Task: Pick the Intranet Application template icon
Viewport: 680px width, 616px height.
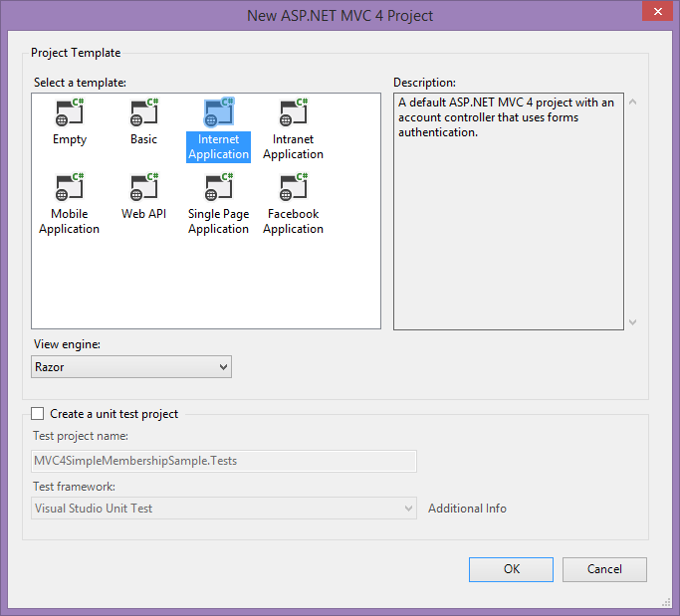Action: (293, 113)
